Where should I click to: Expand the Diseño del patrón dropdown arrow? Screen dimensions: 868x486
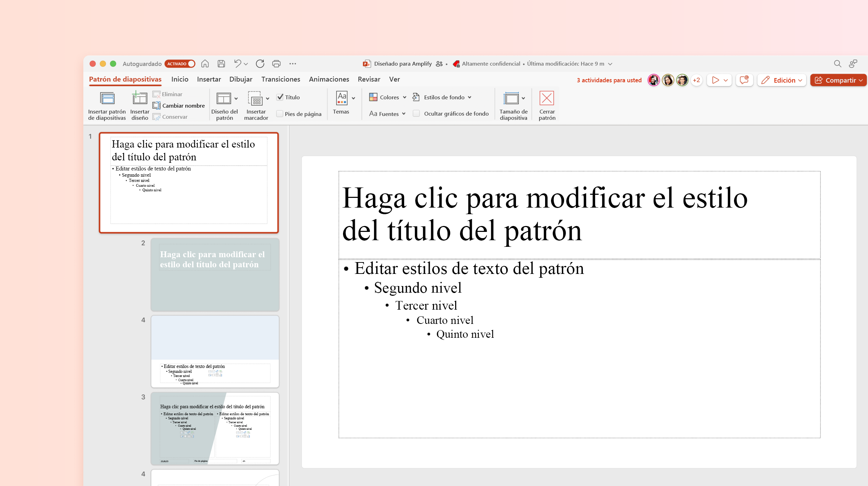[236, 99]
